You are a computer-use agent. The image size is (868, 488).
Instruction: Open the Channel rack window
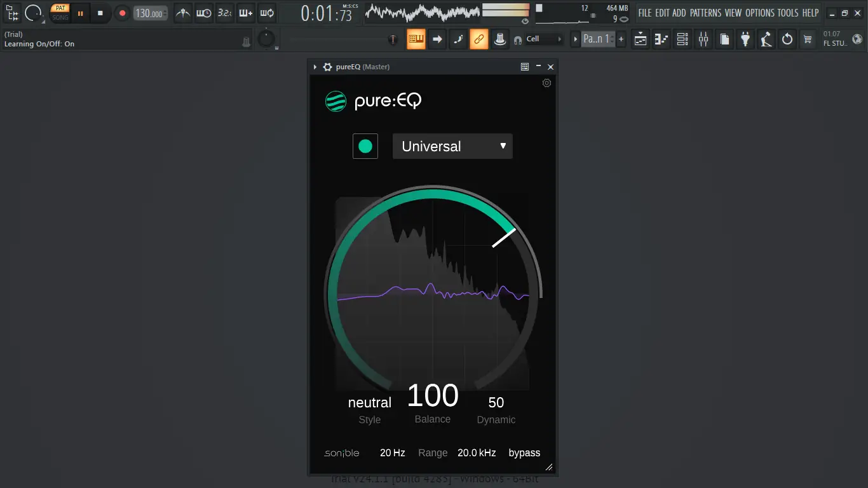click(682, 39)
